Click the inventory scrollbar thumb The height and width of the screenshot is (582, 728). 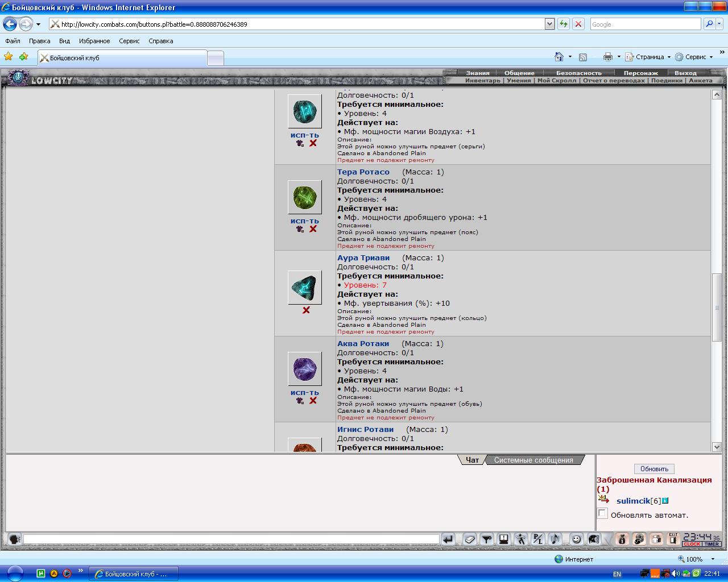[717, 307]
